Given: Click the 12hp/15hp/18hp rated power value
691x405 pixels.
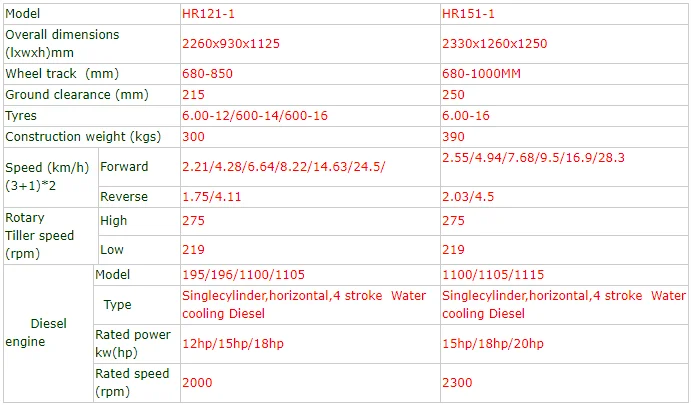Looking at the screenshot, I should coord(226,343).
